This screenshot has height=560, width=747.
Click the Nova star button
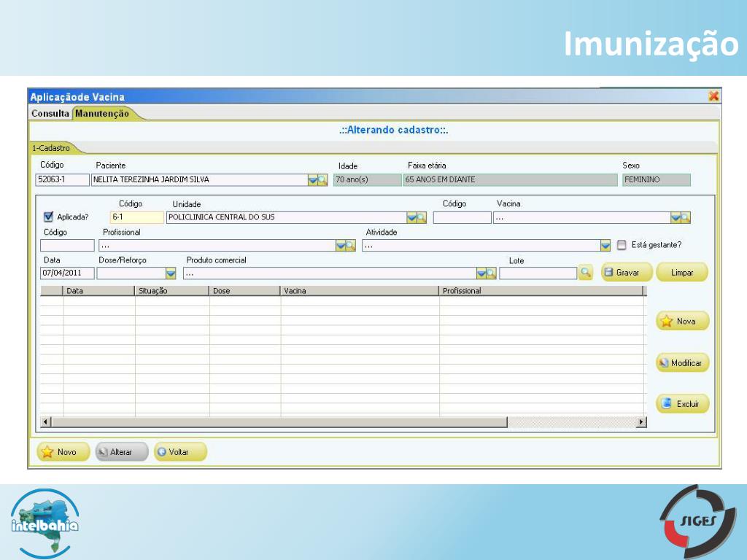pos(682,322)
